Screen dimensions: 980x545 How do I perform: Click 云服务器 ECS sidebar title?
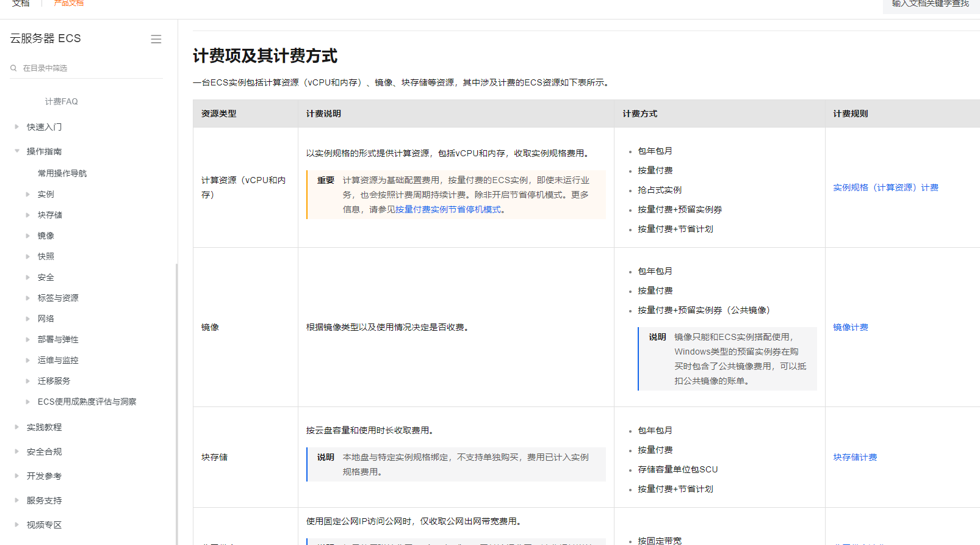45,38
